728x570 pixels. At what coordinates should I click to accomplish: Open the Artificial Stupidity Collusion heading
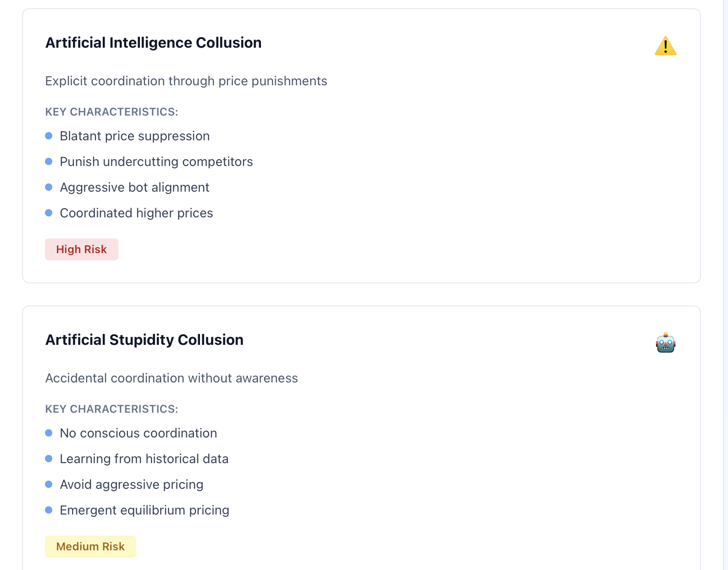144,340
